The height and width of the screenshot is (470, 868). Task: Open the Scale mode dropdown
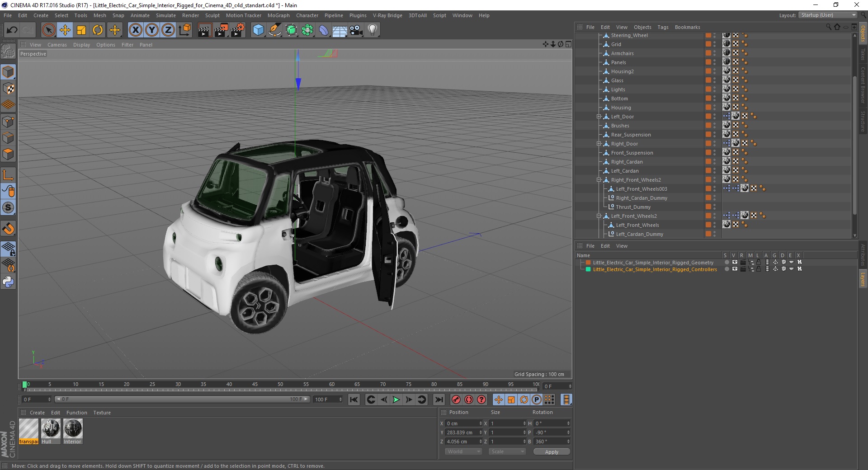[507, 451]
